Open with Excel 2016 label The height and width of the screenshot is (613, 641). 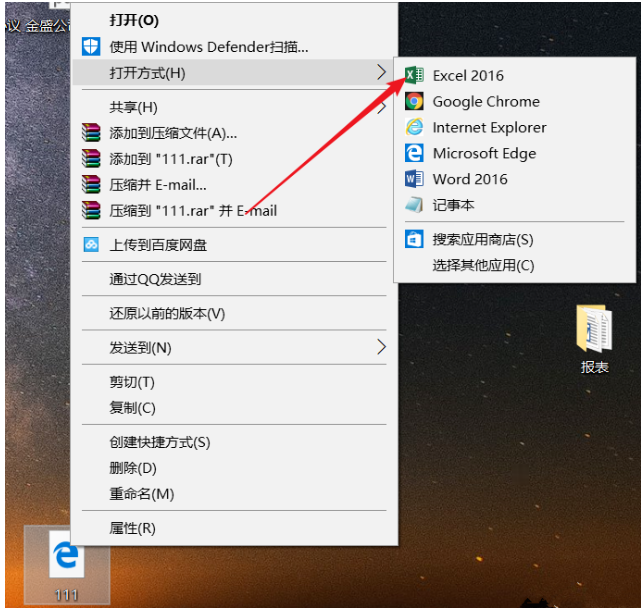[468, 76]
